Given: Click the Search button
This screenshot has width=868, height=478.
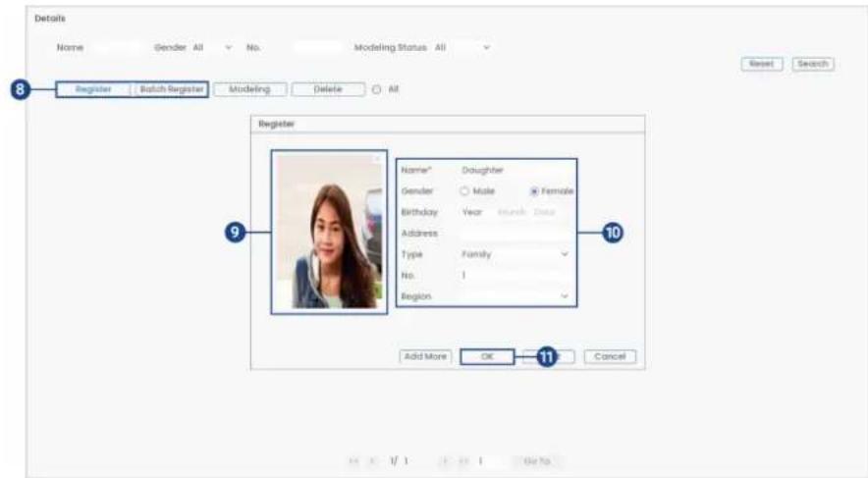Looking at the screenshot, I should (x=813, y=64).
